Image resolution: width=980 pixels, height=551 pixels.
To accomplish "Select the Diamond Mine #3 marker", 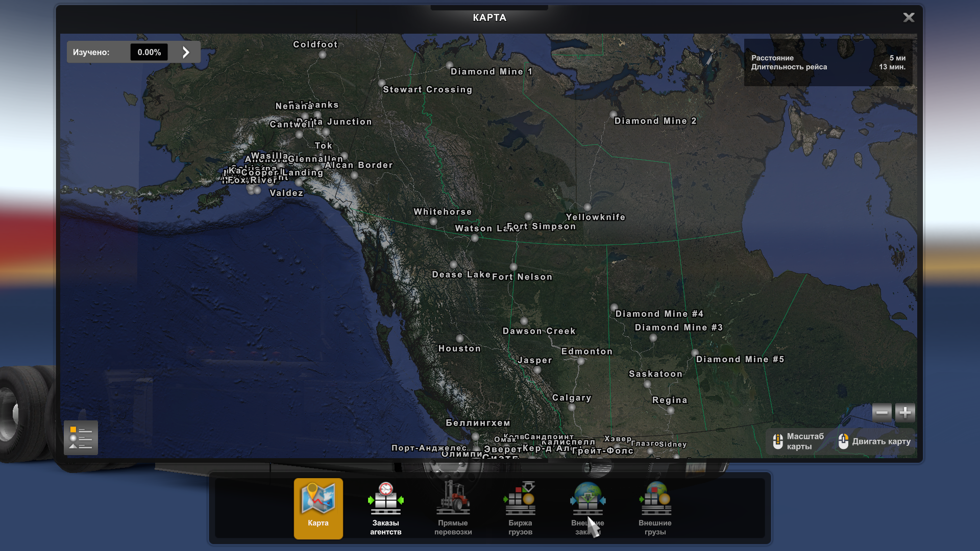I will (x=653, y=337).
